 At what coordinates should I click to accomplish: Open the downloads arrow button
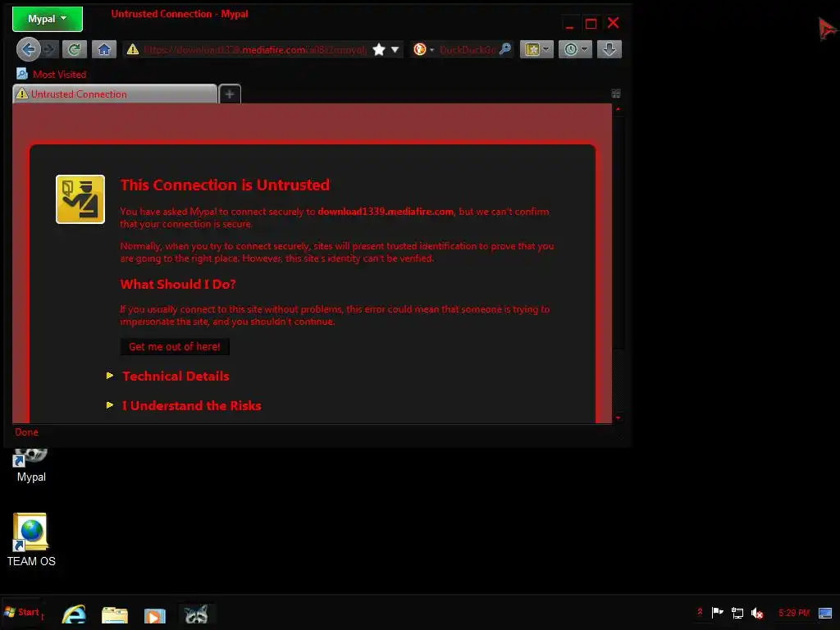[609, 50]
